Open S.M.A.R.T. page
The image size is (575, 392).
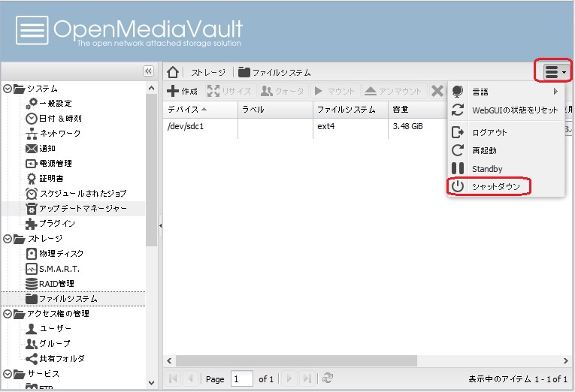point(53,269)
